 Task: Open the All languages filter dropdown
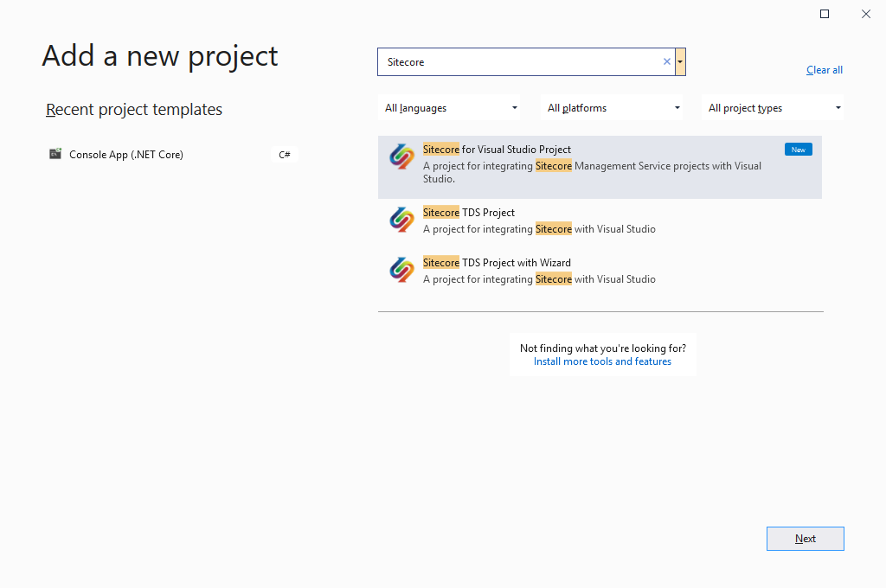(449, 108)
